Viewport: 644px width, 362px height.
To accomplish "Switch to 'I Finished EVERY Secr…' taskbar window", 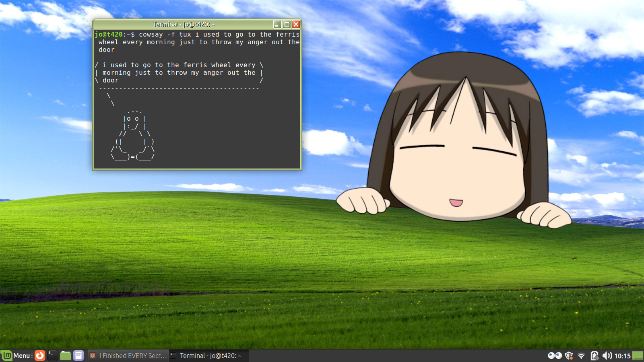I will tap(128, 356).
